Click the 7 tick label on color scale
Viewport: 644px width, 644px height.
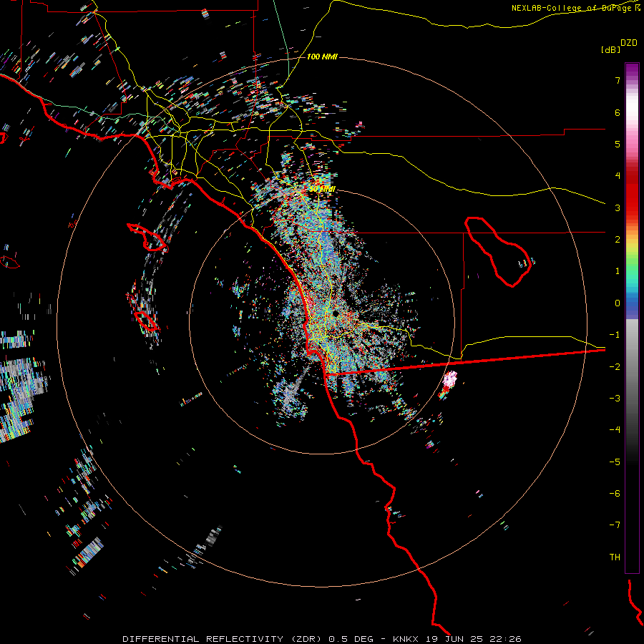click(x=618, y=80)
